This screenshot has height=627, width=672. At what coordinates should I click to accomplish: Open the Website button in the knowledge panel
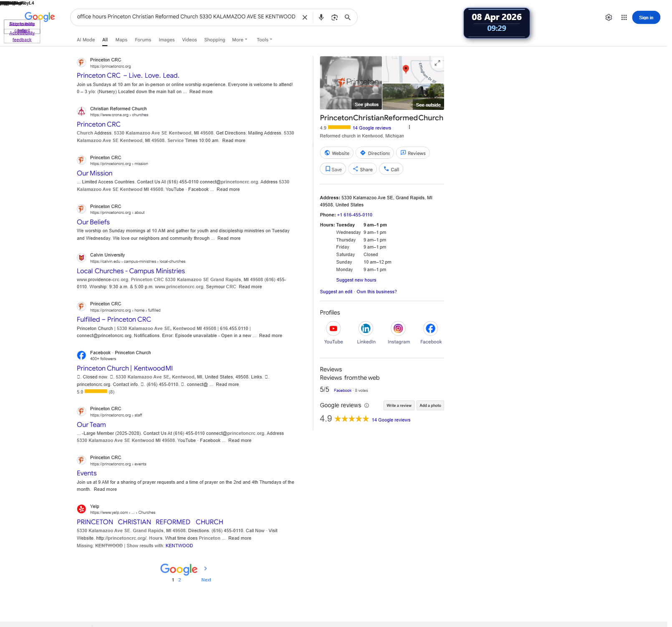coord(336,153)
